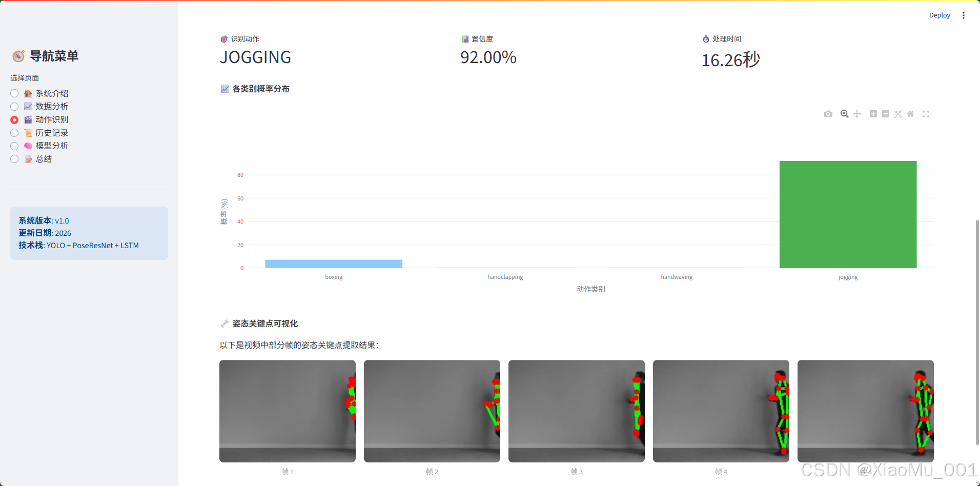Click the 动作类别 x-axis title
This screenshot has width=980, height=486.
(x=590, y=289)
